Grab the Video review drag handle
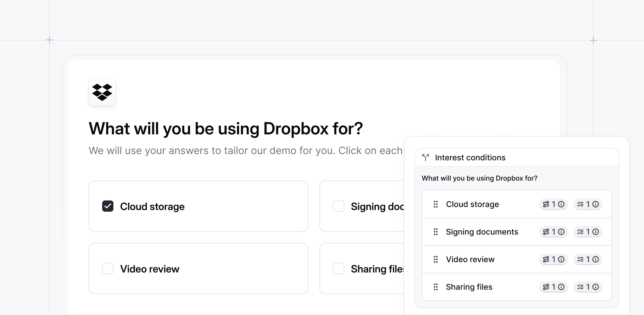The width and height of the screenshot is (644, 315). [436, 259]
